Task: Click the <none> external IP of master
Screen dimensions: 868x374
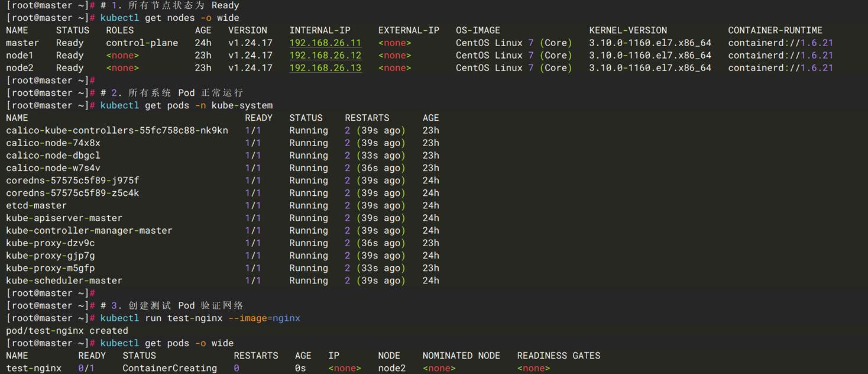Action: pos(395,43)
